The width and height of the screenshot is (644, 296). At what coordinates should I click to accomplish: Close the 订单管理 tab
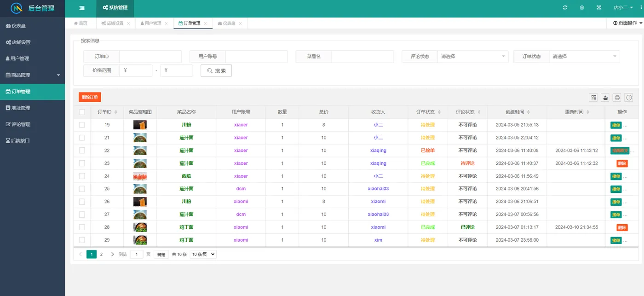pyautogui.click(x=206, y=23)
